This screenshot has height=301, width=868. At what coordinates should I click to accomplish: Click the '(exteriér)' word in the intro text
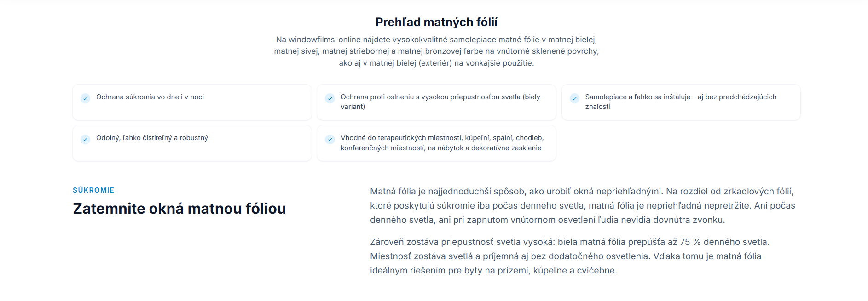pos(435,63)
